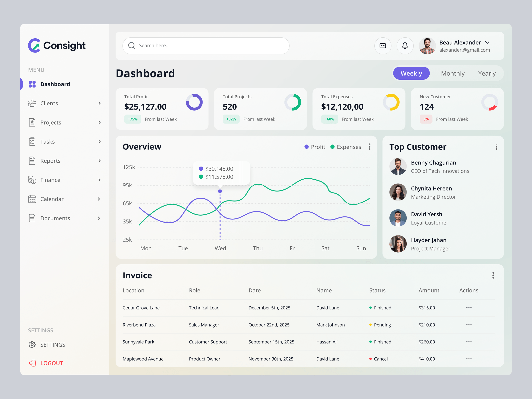
Task: Select the Clients sidebar icon
Action: pyautogui.click(x=32, y=103)
